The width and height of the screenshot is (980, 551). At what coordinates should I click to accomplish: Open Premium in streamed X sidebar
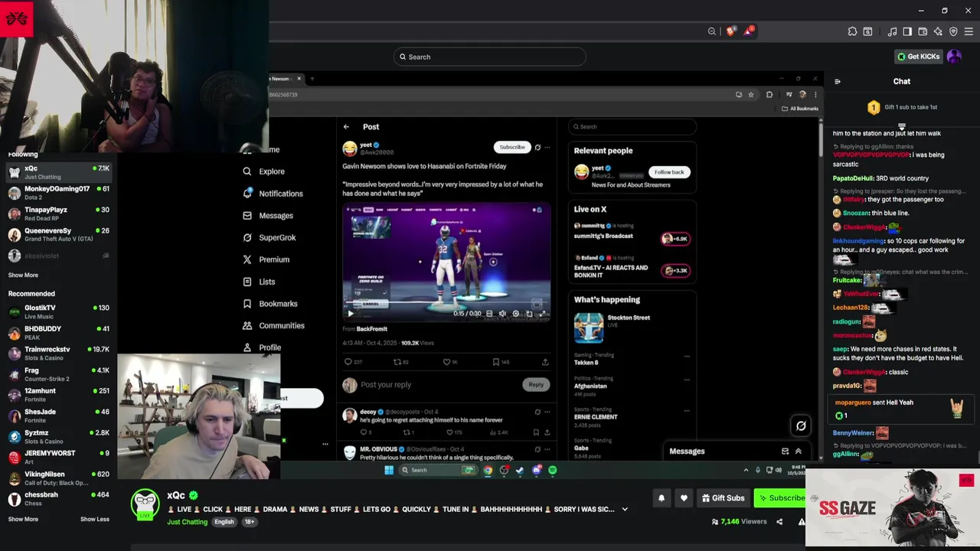coord(266,259)
